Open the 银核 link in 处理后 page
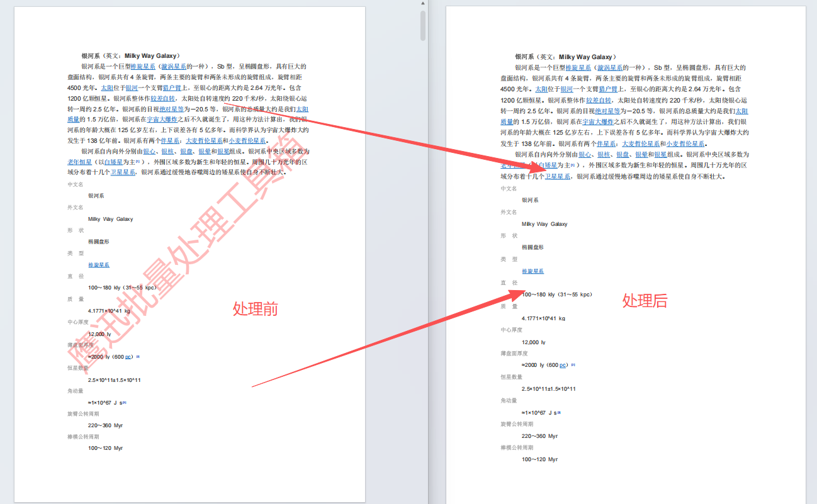 click(603, 154)
